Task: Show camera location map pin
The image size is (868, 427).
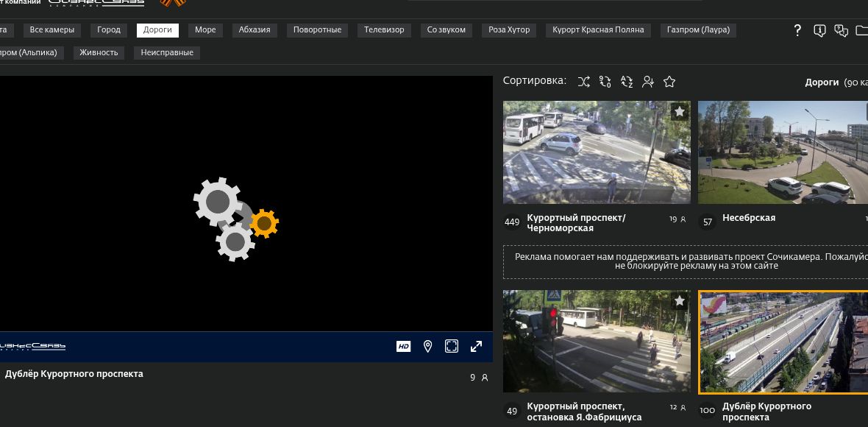Action: pos(427,347)
